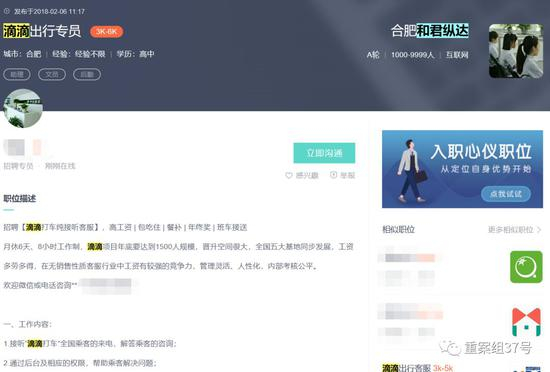Click the 相似职位 heading

[398, 230]
